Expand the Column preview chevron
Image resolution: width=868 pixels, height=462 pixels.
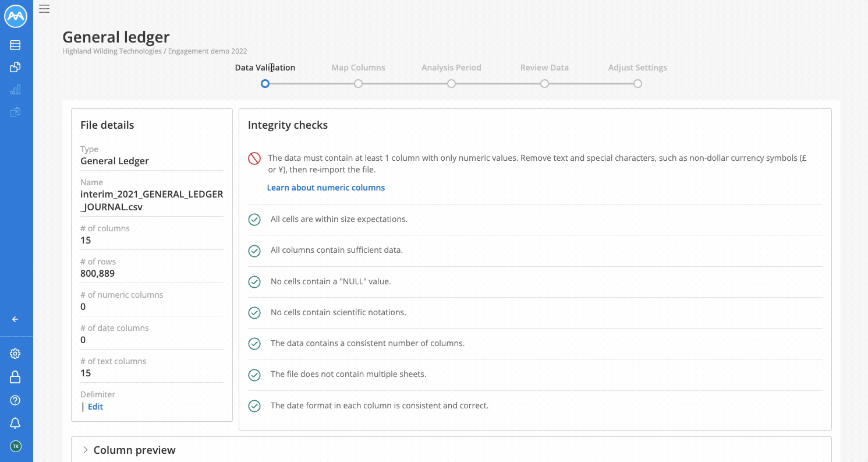click(86, 450)
